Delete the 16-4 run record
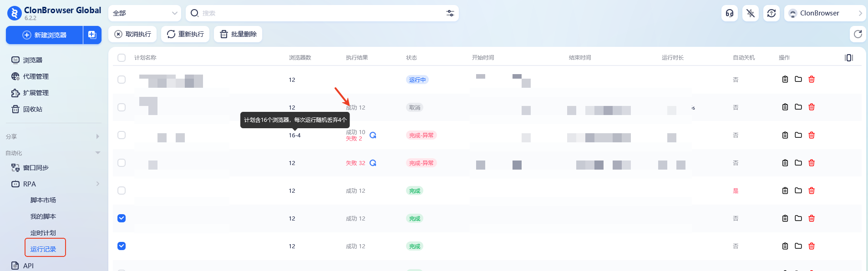 click(x=811, y=135)
